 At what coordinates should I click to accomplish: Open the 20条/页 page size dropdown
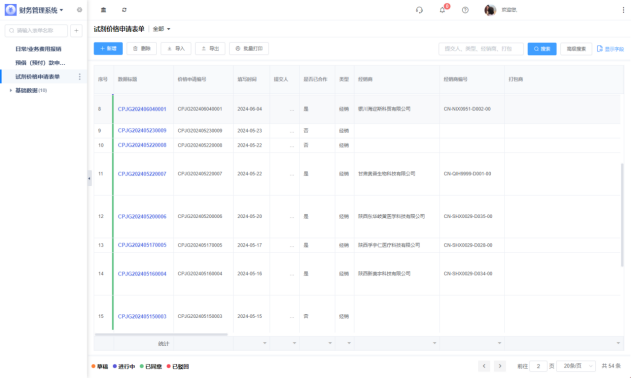tap(577, 366)
